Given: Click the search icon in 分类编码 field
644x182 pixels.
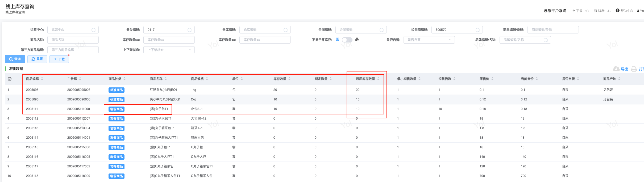Looking at the screenshot, I should (189, 30).
